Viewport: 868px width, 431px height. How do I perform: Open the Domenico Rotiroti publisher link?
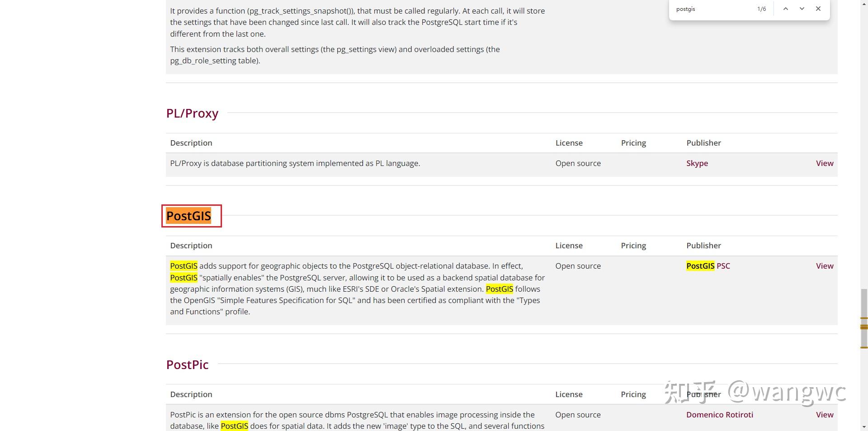720,415
